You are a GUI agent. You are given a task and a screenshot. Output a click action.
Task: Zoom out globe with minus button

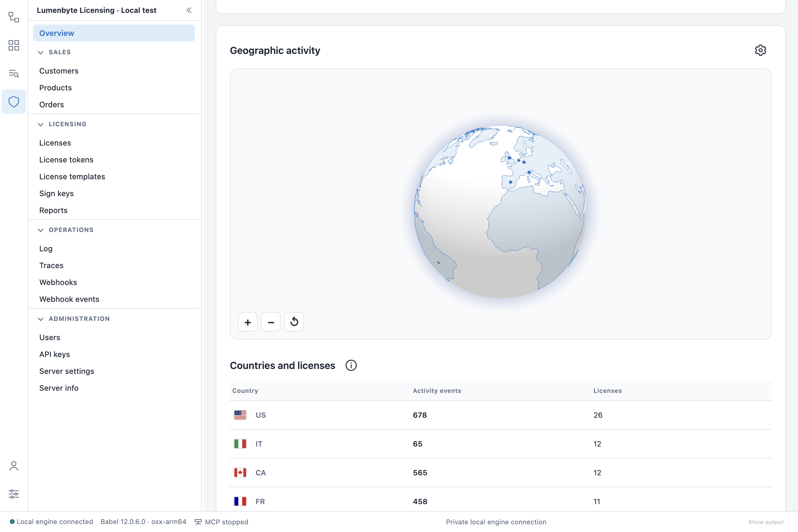tap(271, 322)
